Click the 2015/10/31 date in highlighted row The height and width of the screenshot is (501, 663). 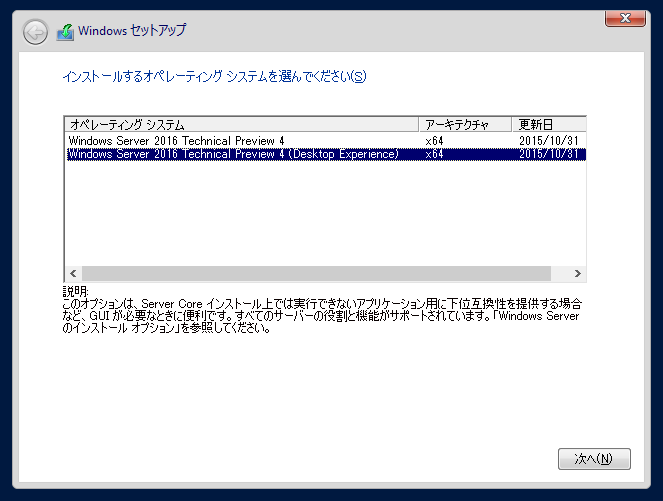point(548,154)
